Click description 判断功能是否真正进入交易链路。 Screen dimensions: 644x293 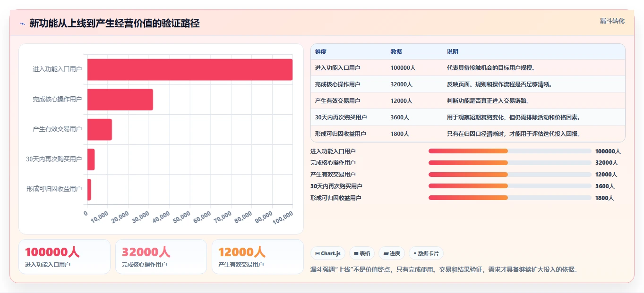point(488,101)
